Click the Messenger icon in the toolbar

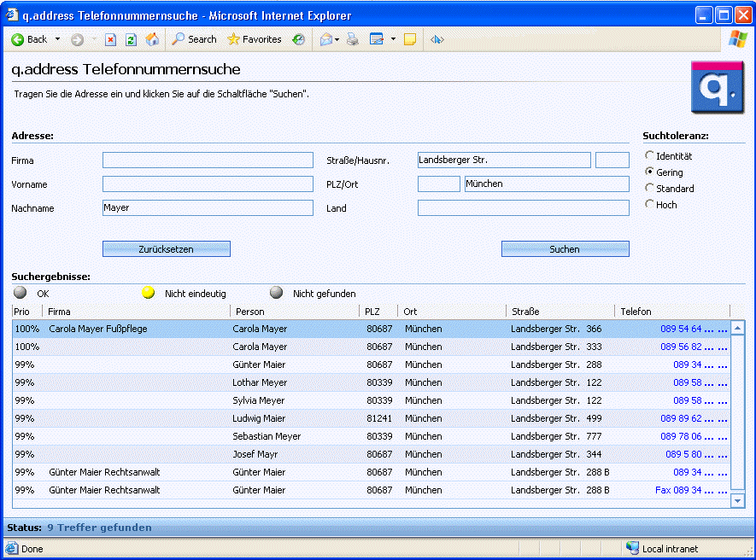pyautogui.click(x=437, y=39)
